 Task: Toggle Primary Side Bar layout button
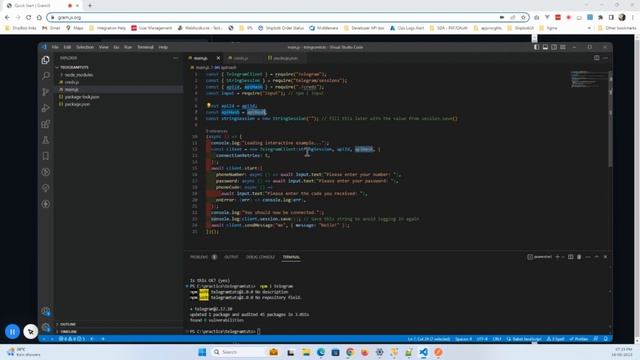point(536,47)
